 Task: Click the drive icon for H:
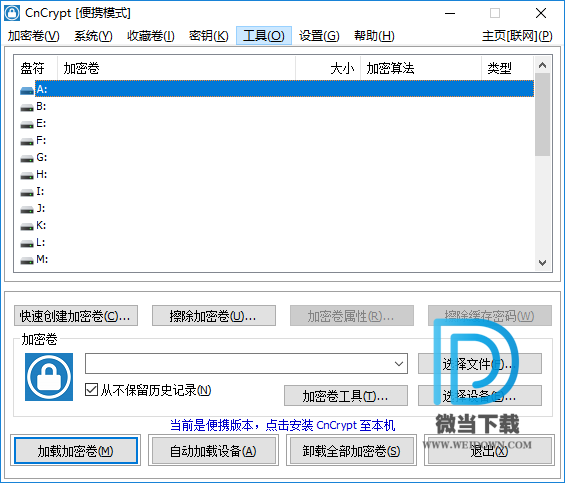(x=27, y=176)
